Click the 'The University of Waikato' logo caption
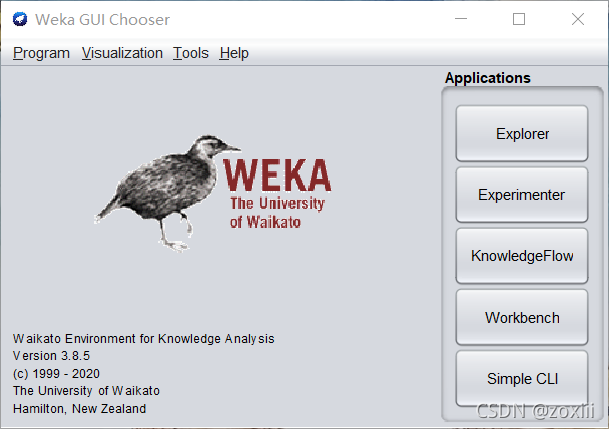 [277, 213]
